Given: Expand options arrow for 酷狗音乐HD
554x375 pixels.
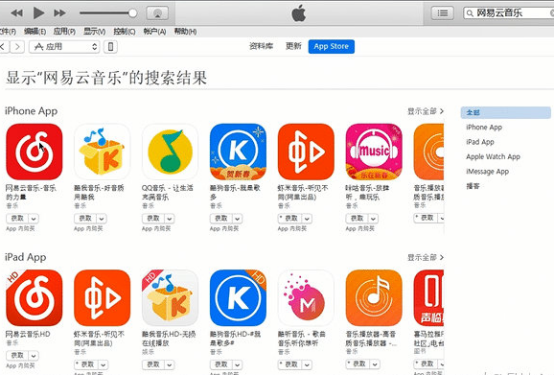Looking at the screenshot, I should point(237,364).
